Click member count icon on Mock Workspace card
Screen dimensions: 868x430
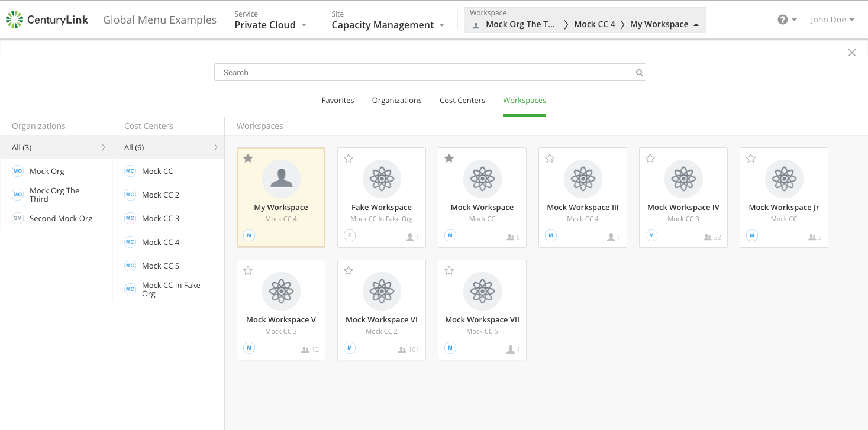(510, 237)
